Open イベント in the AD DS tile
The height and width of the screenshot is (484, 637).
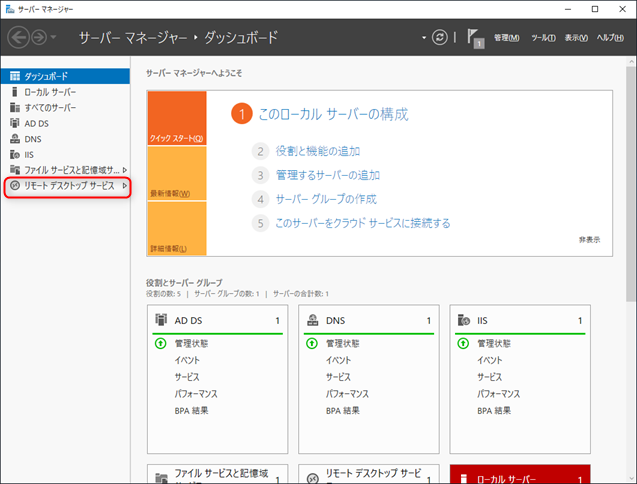187,360
